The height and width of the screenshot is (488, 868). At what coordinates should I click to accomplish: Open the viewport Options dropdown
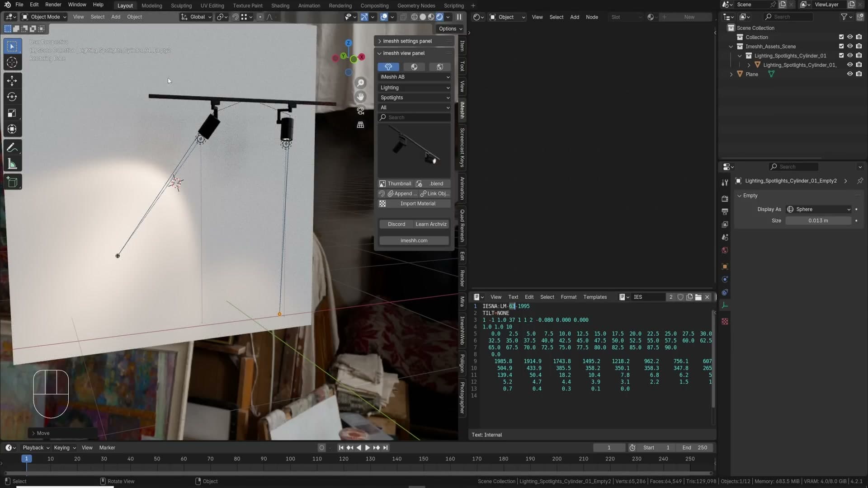450,28
